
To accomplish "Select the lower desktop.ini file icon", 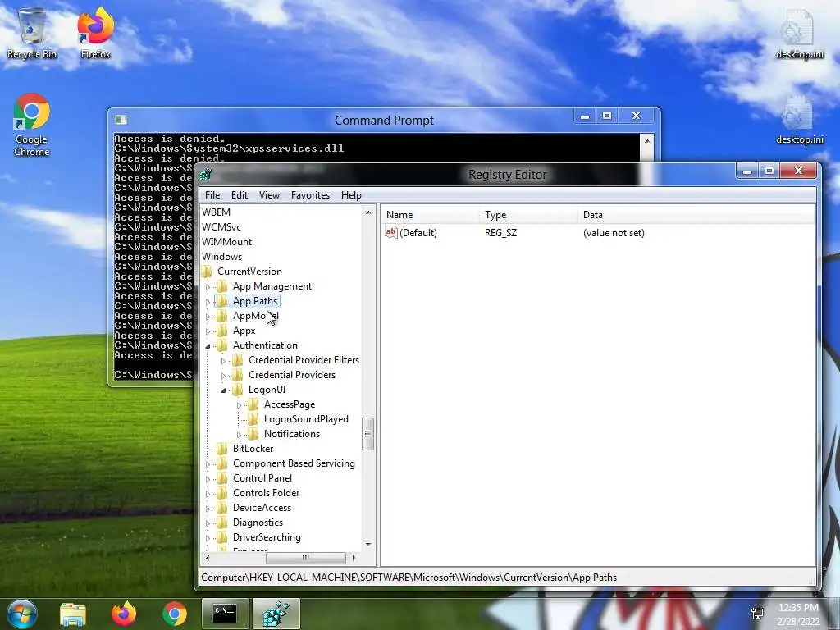I will (799, 120).
